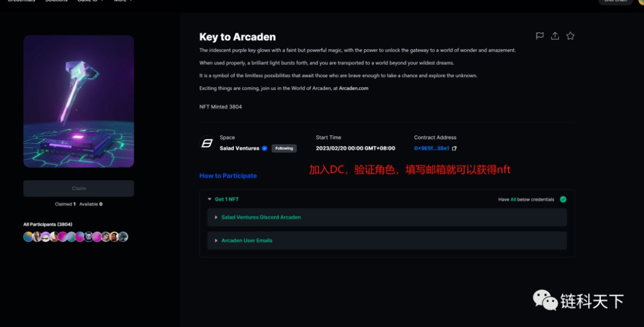Click the Salad Ventures space logo

coord(207,143)
